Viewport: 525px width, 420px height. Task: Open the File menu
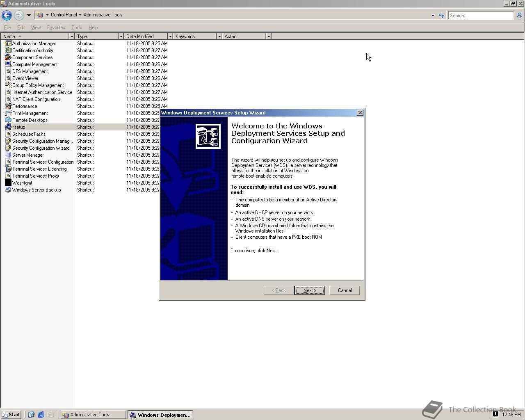pos(7,27)
